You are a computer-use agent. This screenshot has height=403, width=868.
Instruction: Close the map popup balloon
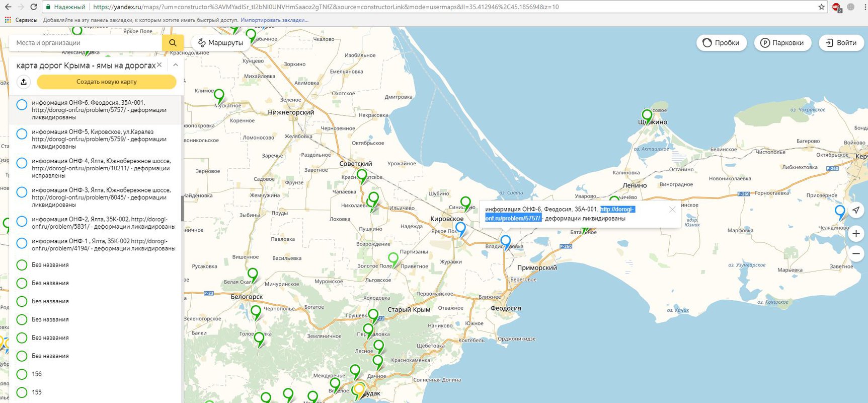pyautogui.click(x=672, y=209)
